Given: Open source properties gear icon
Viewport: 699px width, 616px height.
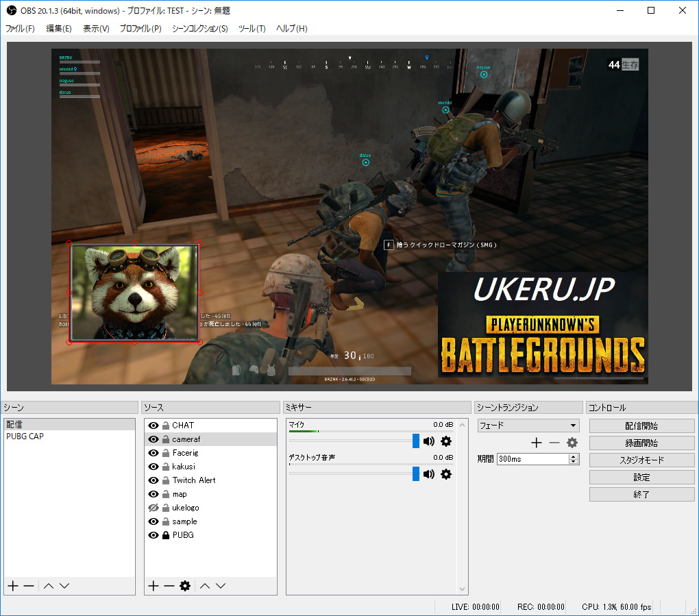Looking at the screenshot, I should pyautogui.click(x=184, y=586).
